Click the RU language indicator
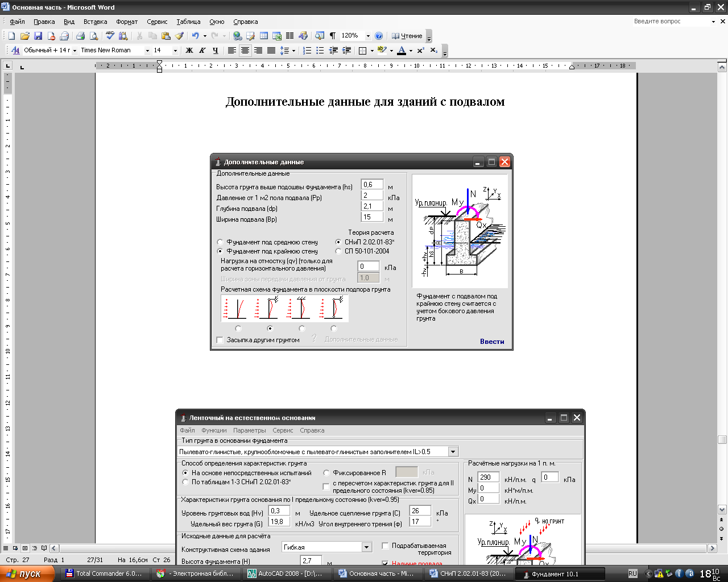Screen dimensions: 728x582 click(632, 573)
